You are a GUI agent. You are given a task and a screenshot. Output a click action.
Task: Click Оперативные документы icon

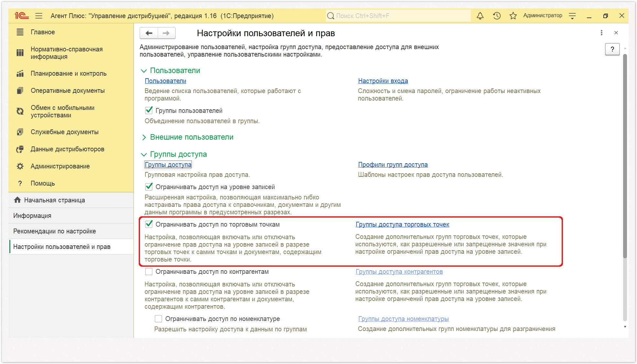(x=20, y=91)
